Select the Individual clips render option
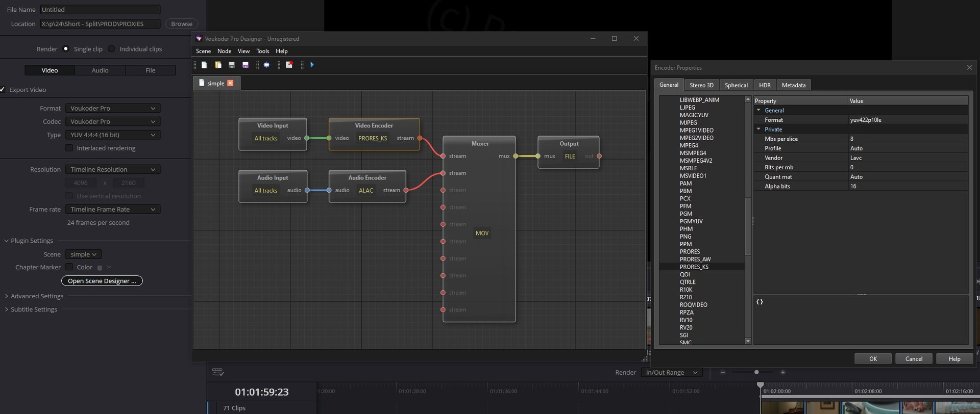This screenshot has height=414, width=980. pyautogui.click(x=111, y=49)
